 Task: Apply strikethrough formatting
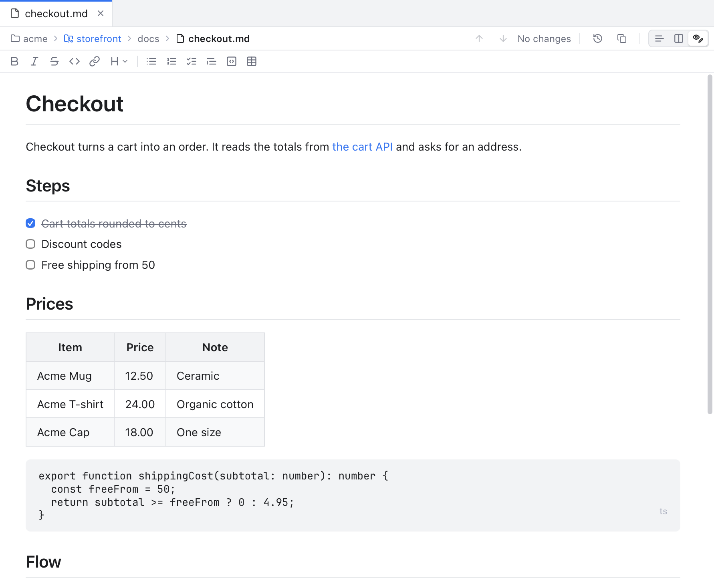(54, 61)
